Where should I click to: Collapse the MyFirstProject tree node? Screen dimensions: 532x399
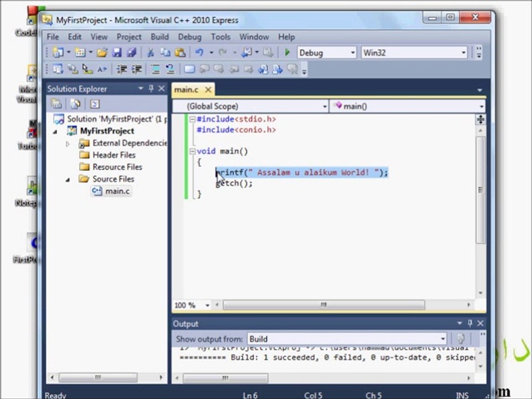(55, 132)
